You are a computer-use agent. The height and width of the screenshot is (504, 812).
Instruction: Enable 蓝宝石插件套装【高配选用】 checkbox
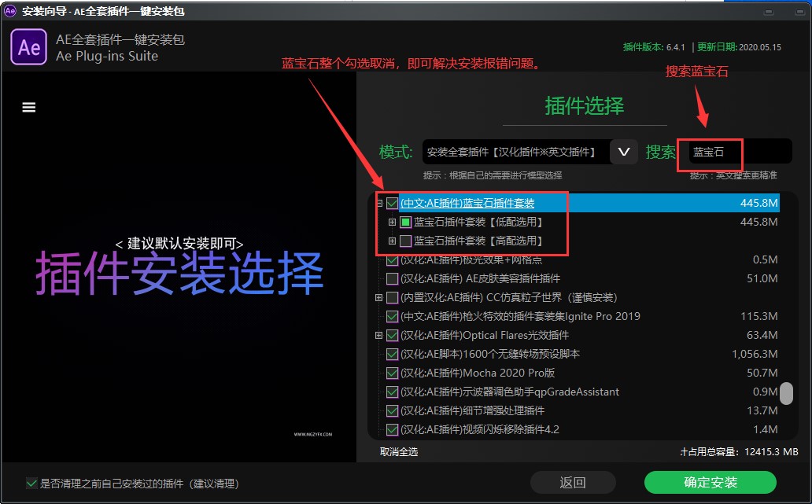click(x=405, y=241)
